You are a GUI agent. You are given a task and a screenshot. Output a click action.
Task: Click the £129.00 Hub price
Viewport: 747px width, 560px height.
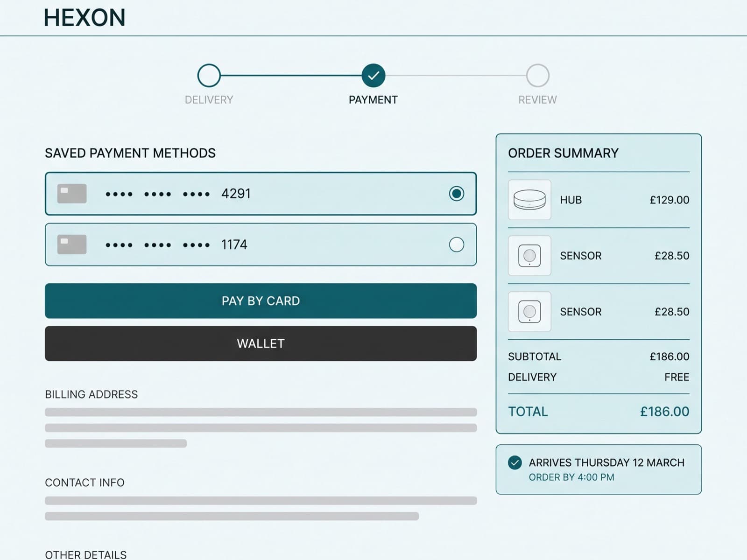tap(669, 200)
